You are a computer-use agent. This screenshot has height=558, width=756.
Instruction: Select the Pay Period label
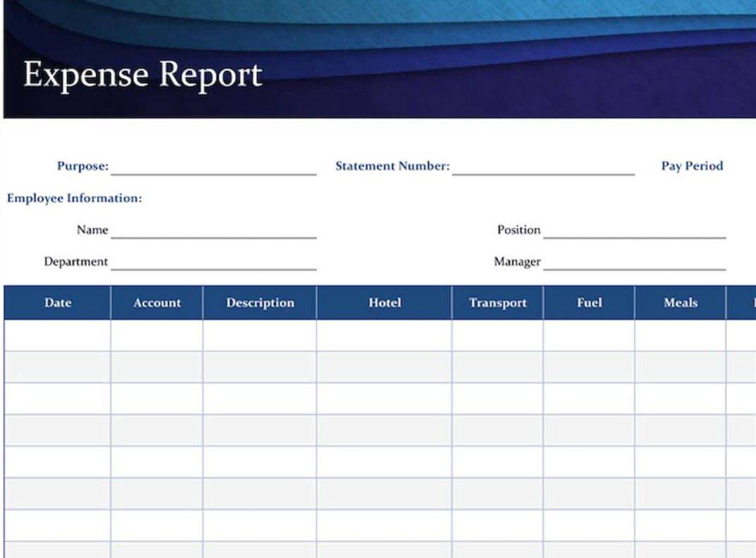(692, 166)
